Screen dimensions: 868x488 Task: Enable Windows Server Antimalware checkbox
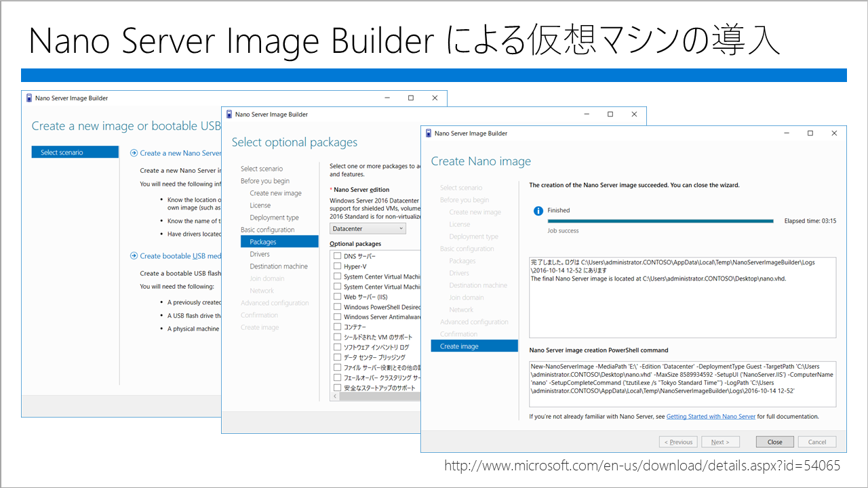pos(337,317)
